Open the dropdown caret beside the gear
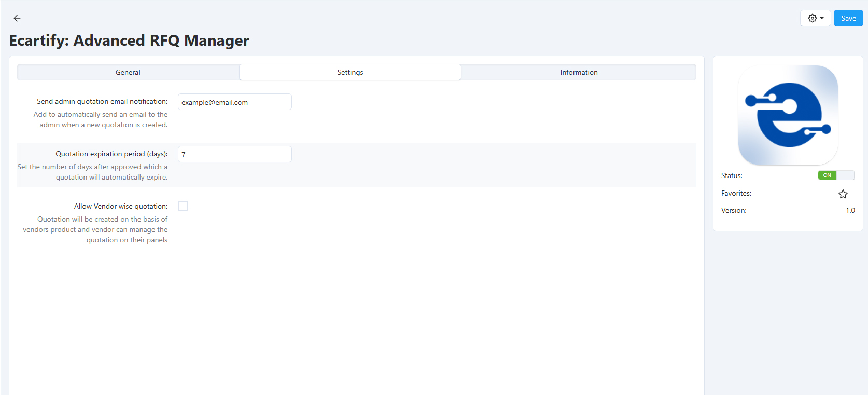Viewport: 868px width, 395px height. click(x=822, y=18)
